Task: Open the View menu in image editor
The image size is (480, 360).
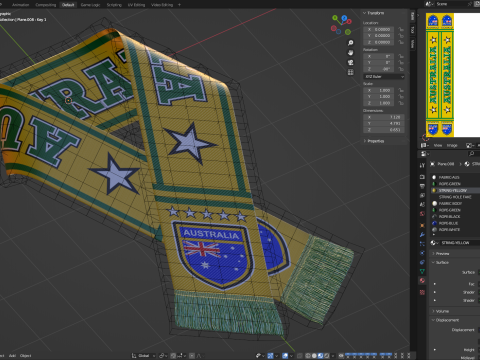Action: 438,145
